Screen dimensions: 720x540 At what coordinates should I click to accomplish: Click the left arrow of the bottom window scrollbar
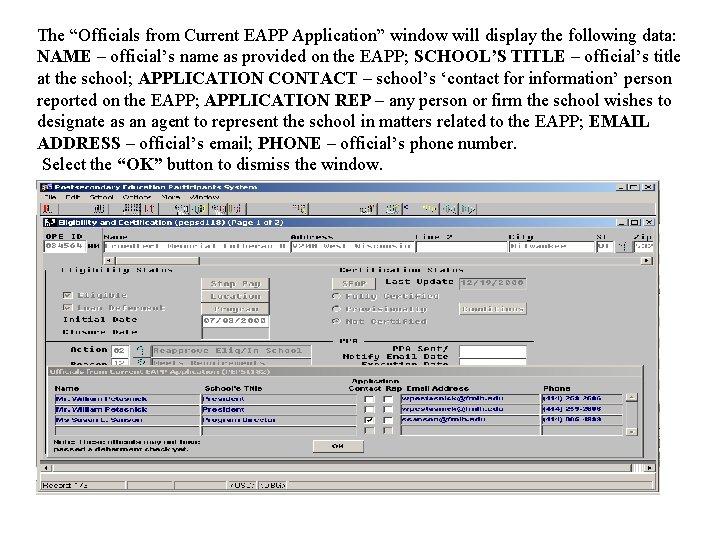point(46,468)
